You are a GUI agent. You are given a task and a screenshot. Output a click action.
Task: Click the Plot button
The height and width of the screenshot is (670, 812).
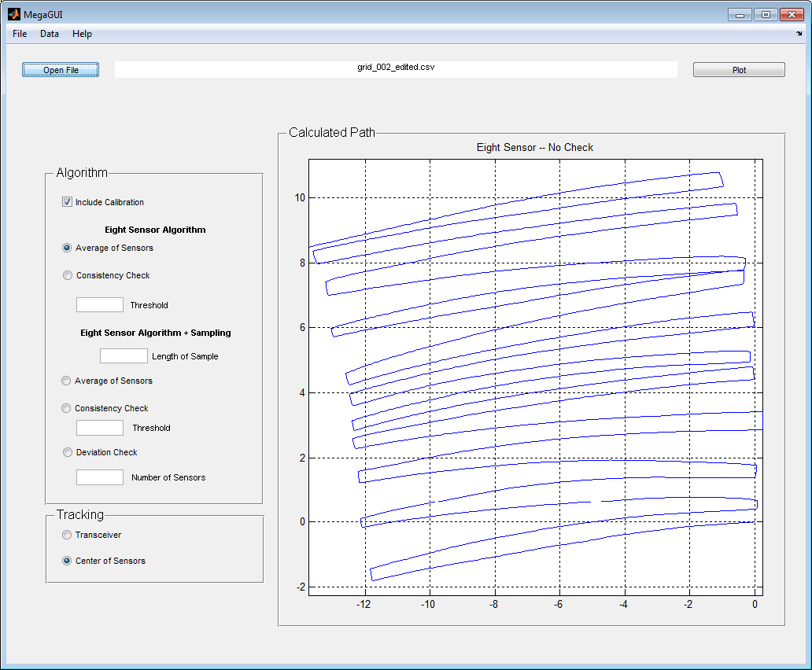(x=738, y=69)
